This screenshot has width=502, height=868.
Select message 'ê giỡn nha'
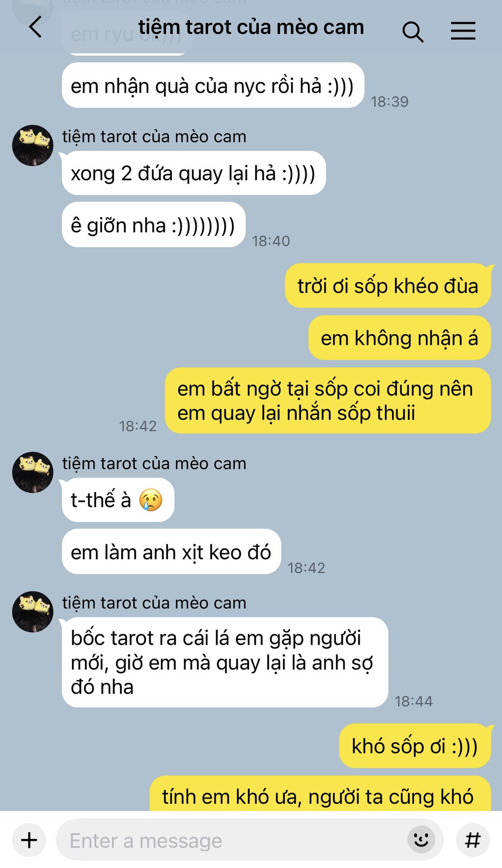pyautogui.click(x=154, y=225)
